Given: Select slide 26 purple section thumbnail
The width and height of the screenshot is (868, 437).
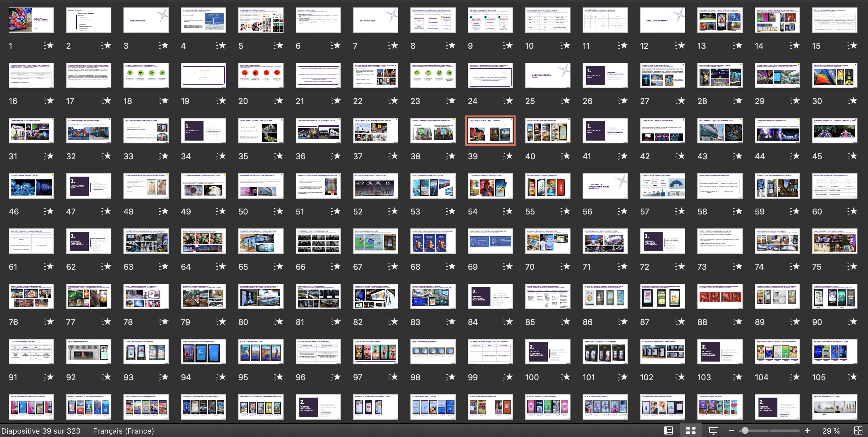Looking at the screenshot, I should [x=605, y=75].
